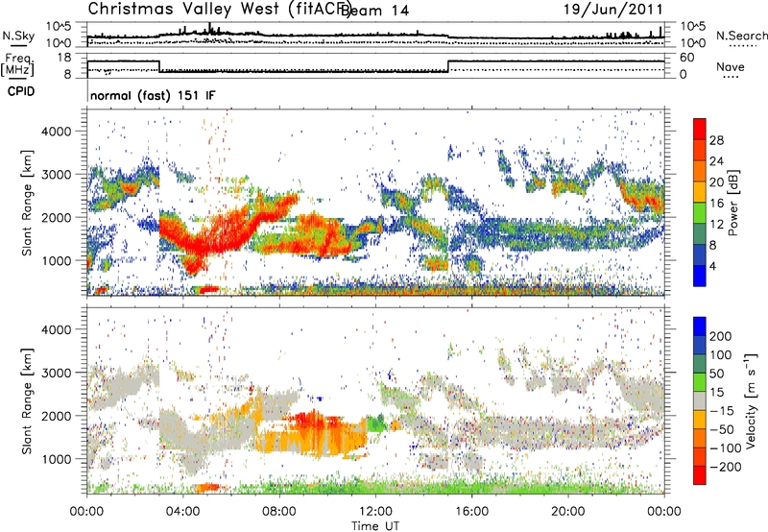The height and width of the screenshot is (532, 768).
Task: Click the red top segment of Power colorbar
Action: click(x=700, y=129)
